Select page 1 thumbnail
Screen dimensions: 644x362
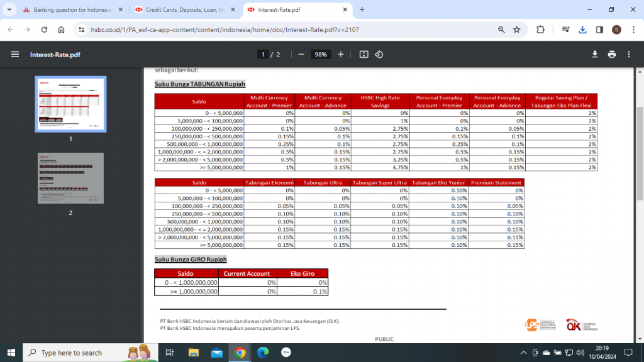tap(70, 104)
